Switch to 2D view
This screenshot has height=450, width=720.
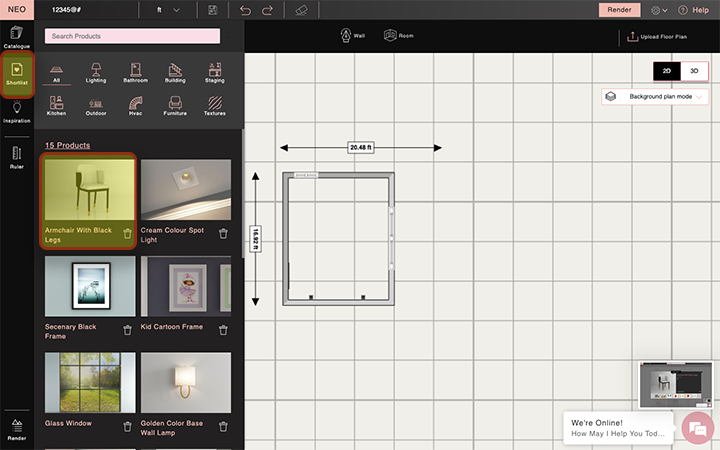coord(667,71)
